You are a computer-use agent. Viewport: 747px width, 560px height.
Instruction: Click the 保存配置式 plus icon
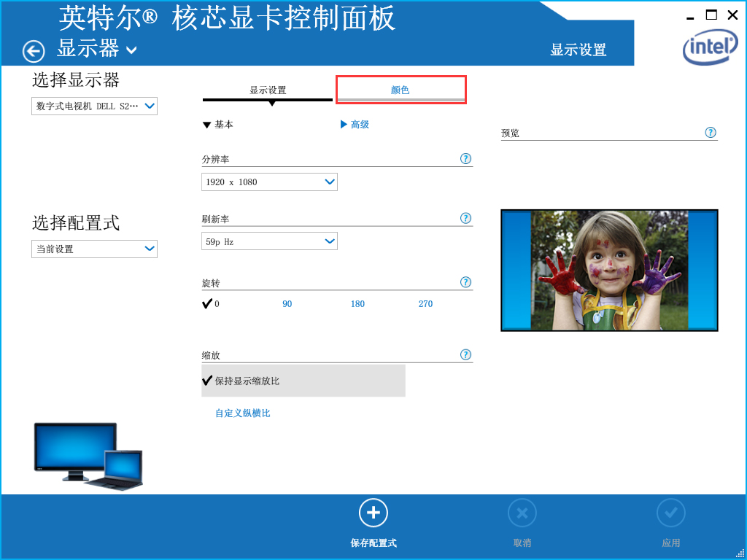[x=373, y=513]
